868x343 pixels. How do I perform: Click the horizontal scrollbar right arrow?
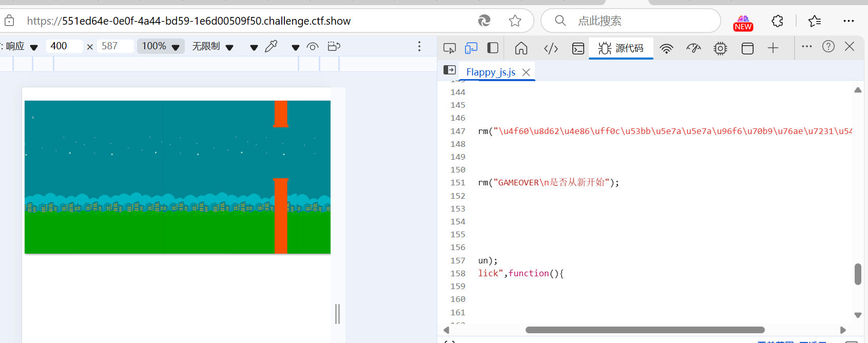coord(843,330)
